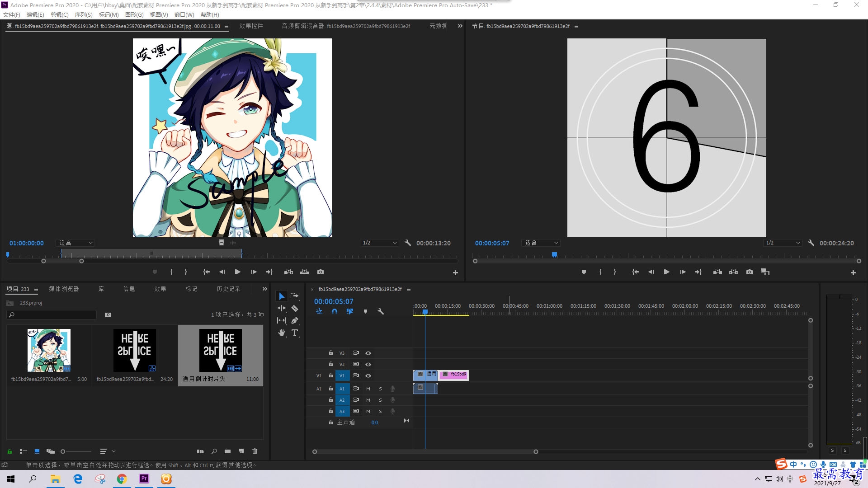Select the Pen tool
The width and height of the screenshot is (868, 488).
[295, 320]
